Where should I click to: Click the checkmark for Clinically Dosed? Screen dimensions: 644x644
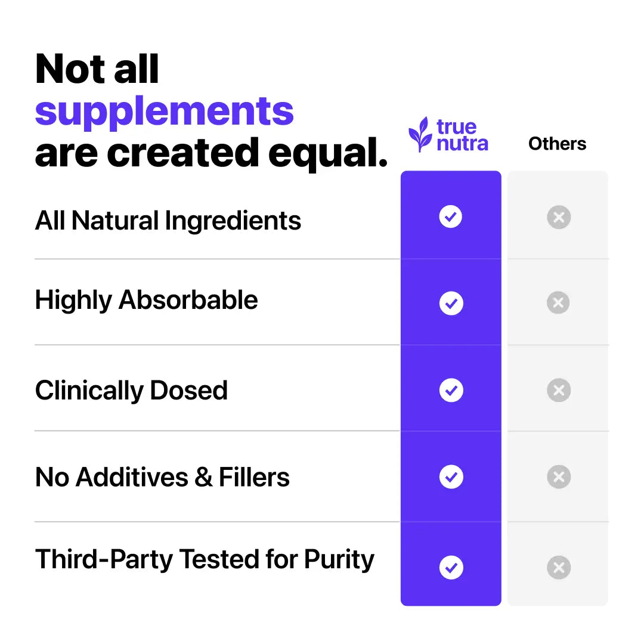tap(451, 390)
